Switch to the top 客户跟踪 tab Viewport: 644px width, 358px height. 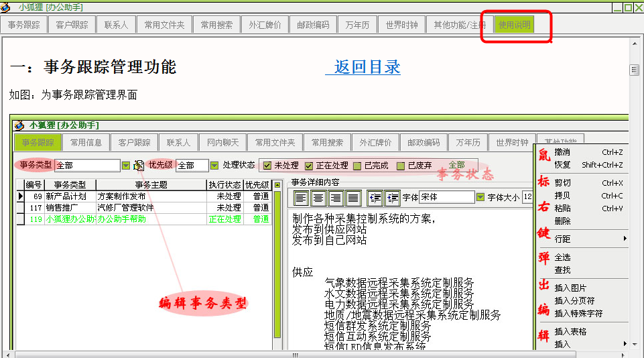tap(72, 25)
